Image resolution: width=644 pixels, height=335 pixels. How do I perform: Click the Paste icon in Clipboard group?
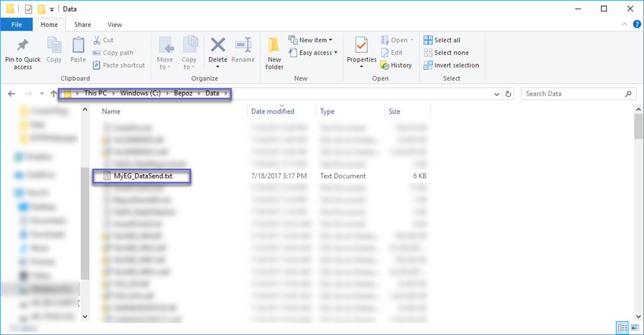pos(78,46)
